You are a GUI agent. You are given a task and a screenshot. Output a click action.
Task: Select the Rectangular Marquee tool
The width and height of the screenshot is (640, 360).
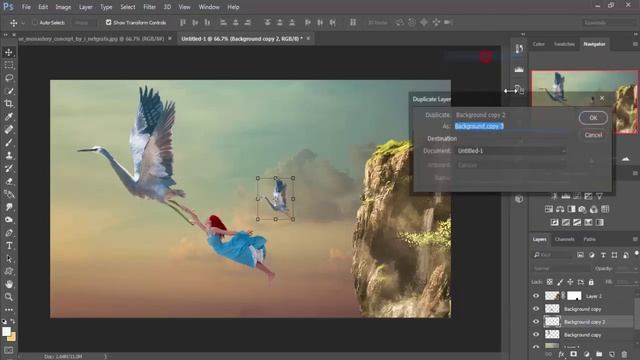[9, 65]
